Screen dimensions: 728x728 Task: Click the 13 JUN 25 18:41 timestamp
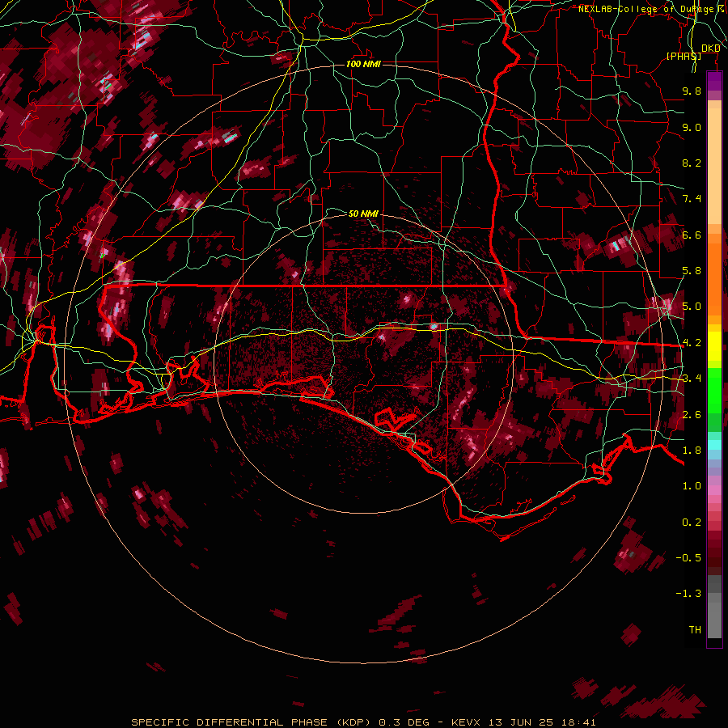542,722
